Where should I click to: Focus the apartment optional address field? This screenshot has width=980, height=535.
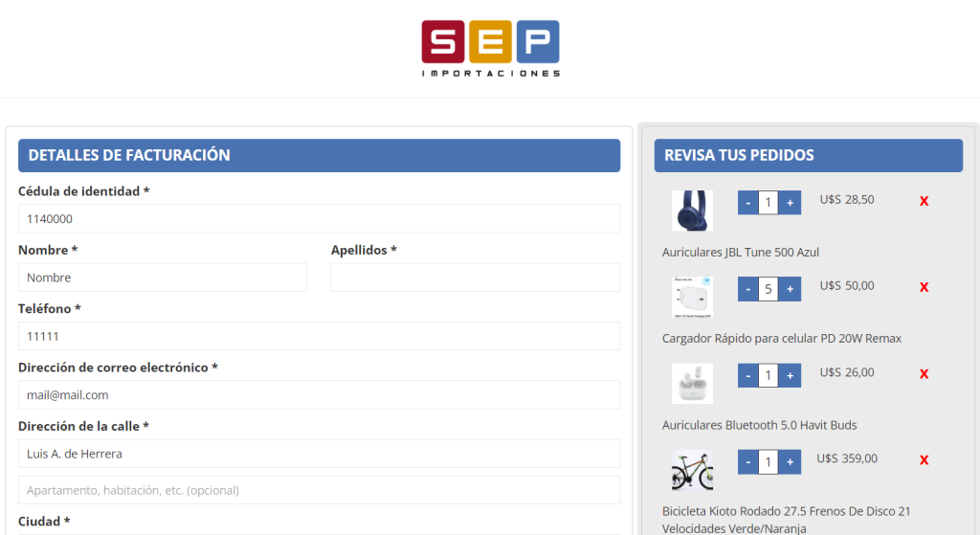pyautogui.click(x=319, y=490)
